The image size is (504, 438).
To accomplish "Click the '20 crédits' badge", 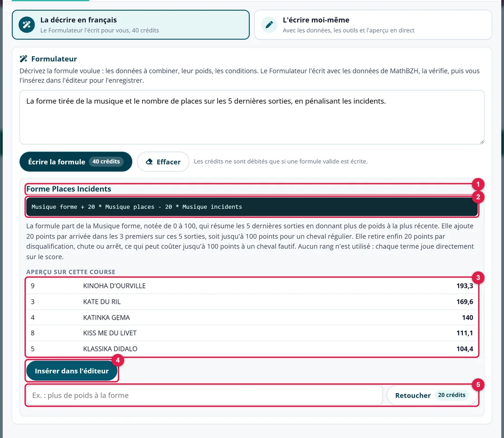I will 451,395.
